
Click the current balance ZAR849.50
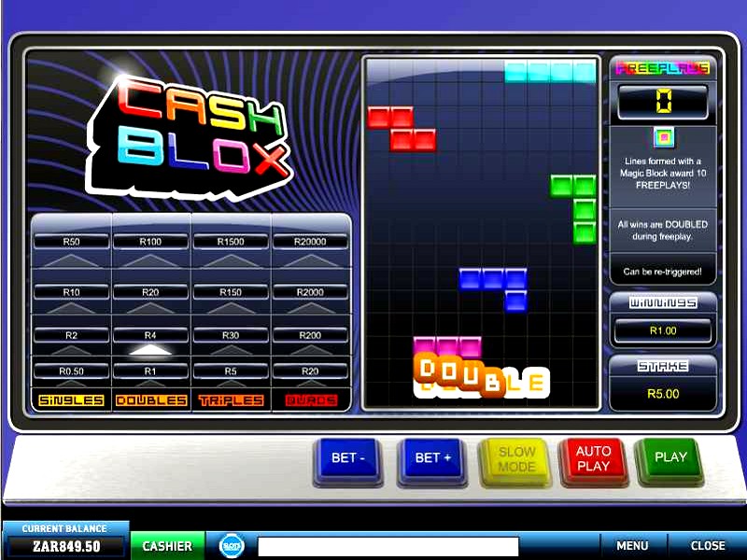click(x=65, y=546)
